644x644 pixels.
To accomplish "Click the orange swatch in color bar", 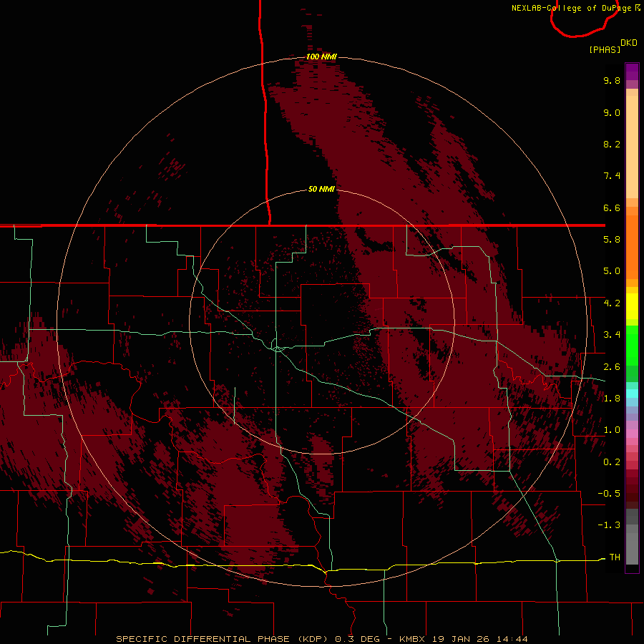I will pos(632,247).
